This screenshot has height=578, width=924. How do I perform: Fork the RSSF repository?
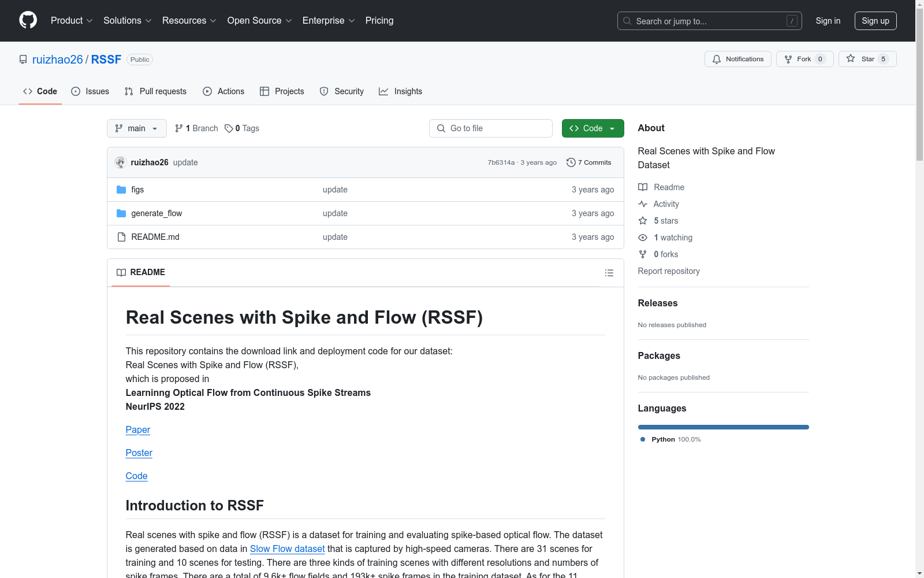[805, 59]
